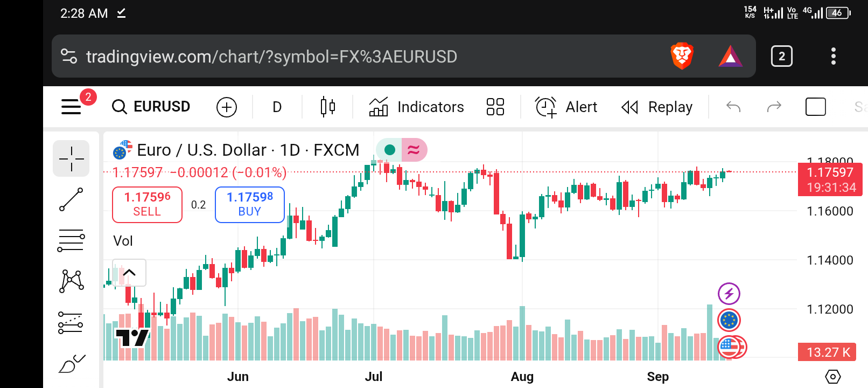Select the crosshair cursor tool

click(x=71, y=158)
